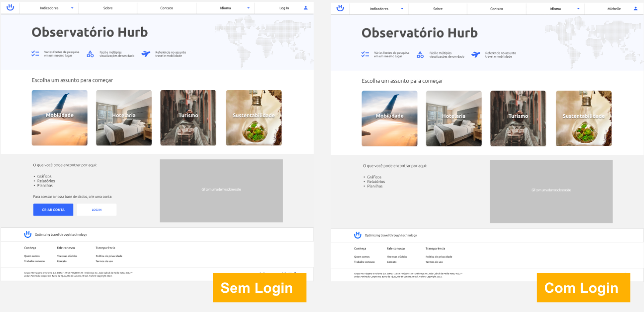Screen dimensions: 644x312
Task: Click the Observatório Hurb title in Com Login mockup
Action: tap(419, 33)
